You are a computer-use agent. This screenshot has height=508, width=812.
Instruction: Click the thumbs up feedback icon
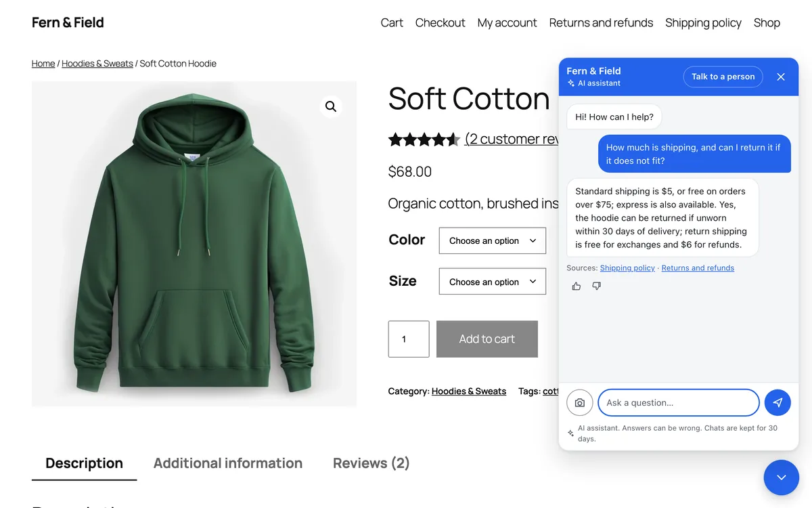point(577,286)
